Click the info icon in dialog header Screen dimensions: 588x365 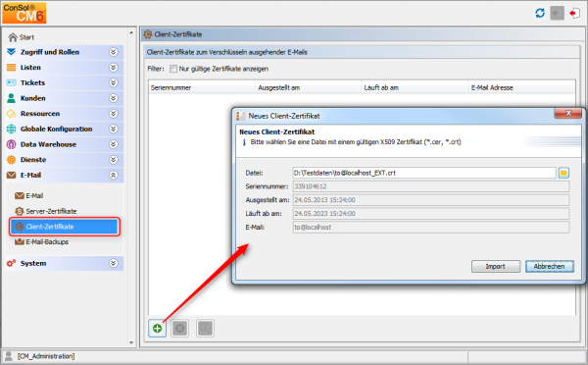click(x=244, y=142)
